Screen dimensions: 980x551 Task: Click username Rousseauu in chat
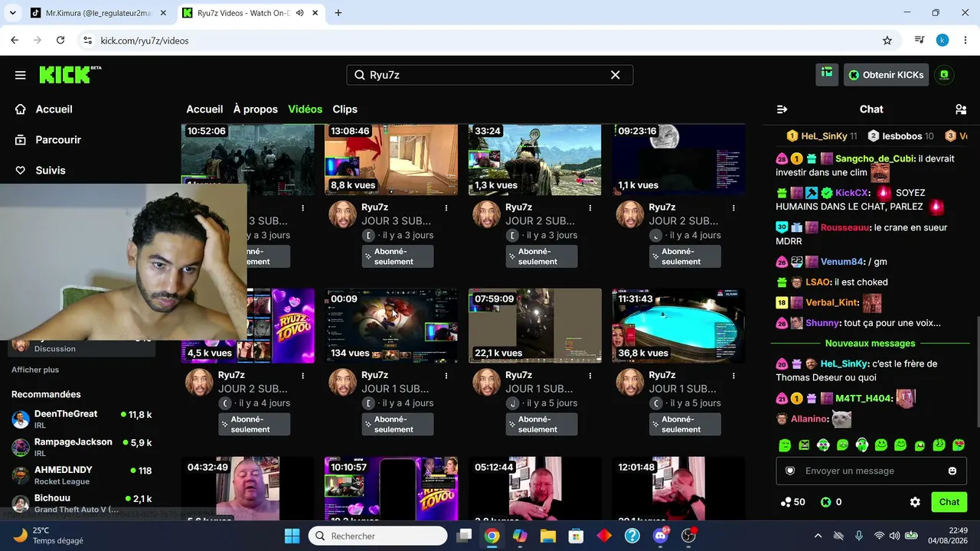click(x=846, y=227)
